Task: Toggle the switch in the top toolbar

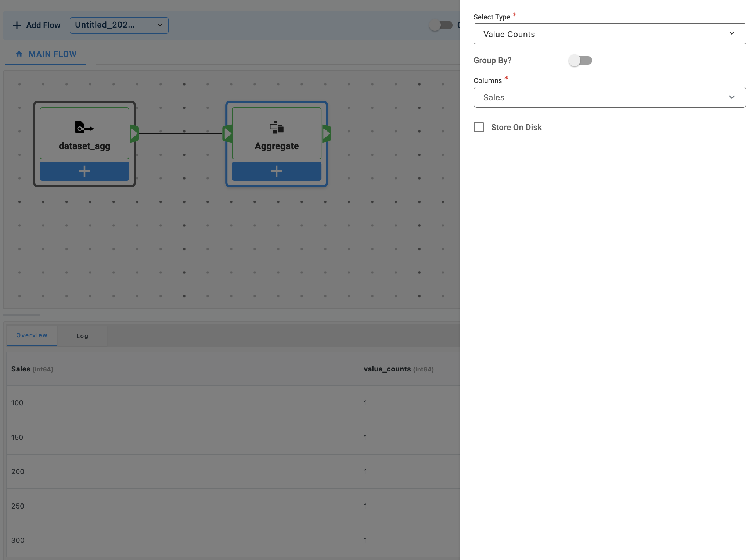Action: click(x=440, y=25)
